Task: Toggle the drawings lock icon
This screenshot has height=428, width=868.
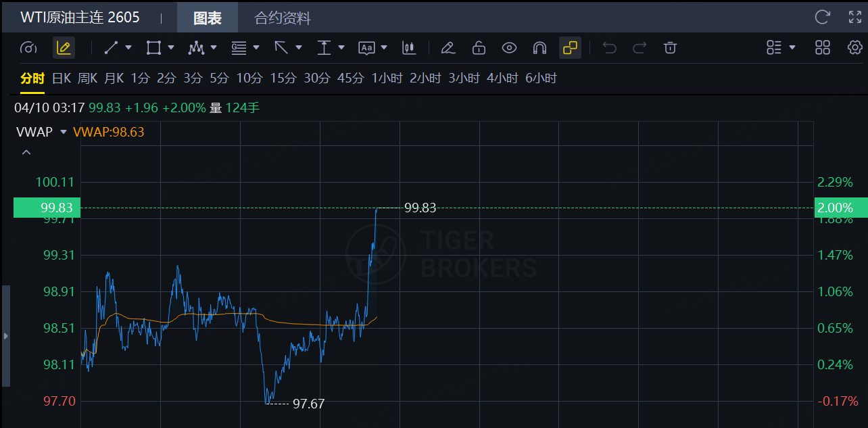Action: [x=479, y=48]
